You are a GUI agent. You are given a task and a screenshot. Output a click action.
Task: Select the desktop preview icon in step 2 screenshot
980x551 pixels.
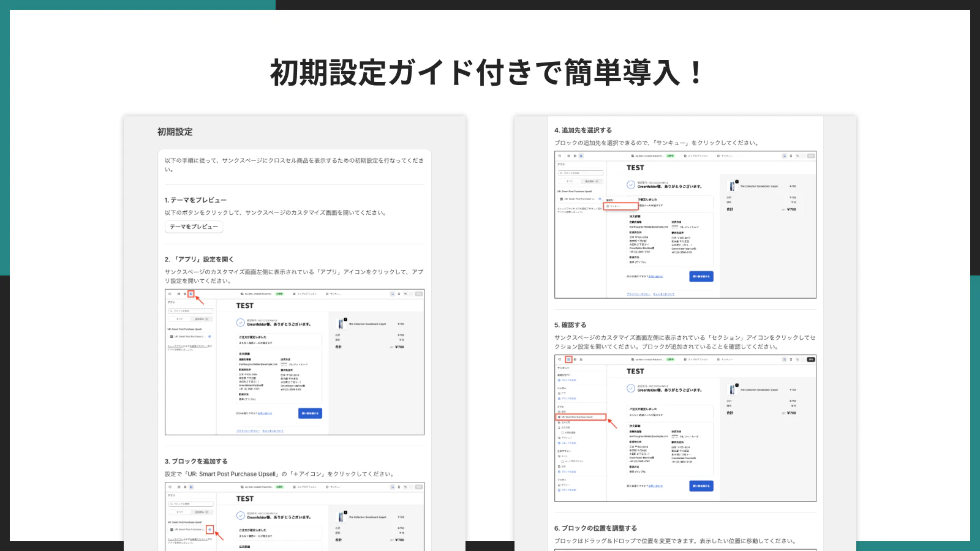(393, 294)
